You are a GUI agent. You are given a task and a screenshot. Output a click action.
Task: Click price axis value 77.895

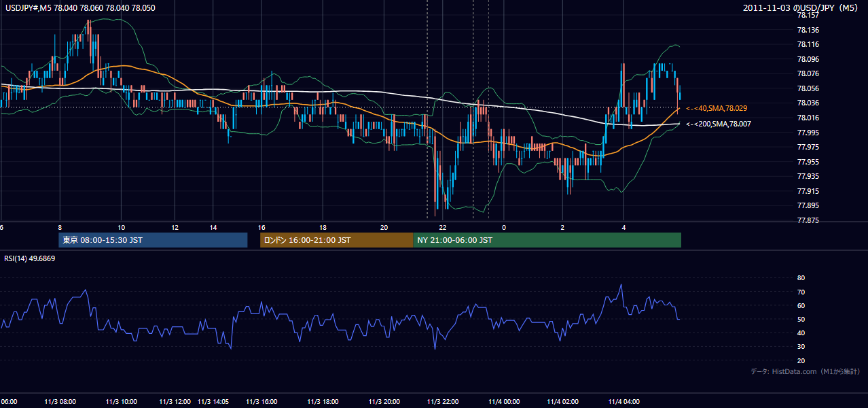[x=808, y=205]
